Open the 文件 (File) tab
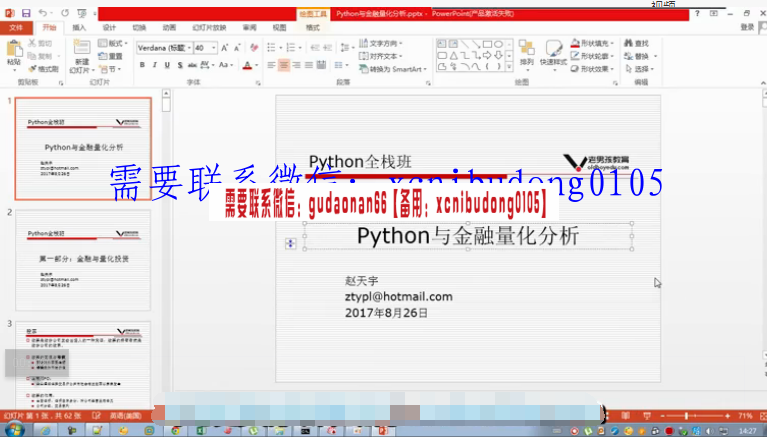The height and width of the screenshot is (437, 767). point(16,27)
